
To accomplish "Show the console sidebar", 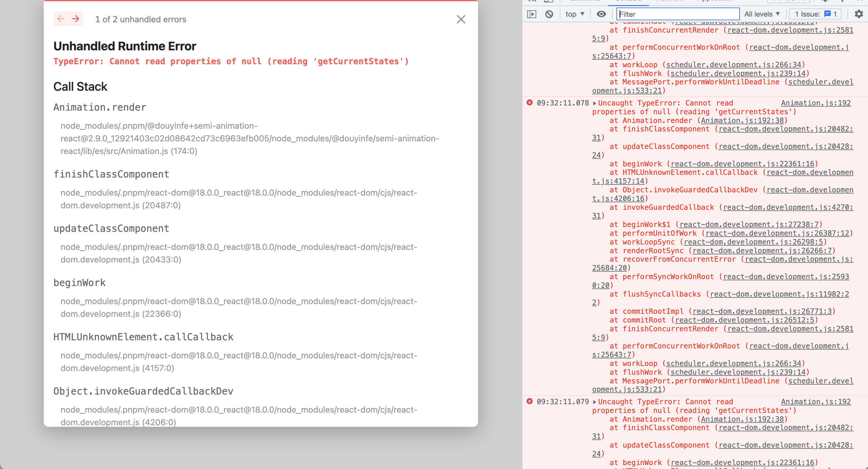I will (531, 14).
